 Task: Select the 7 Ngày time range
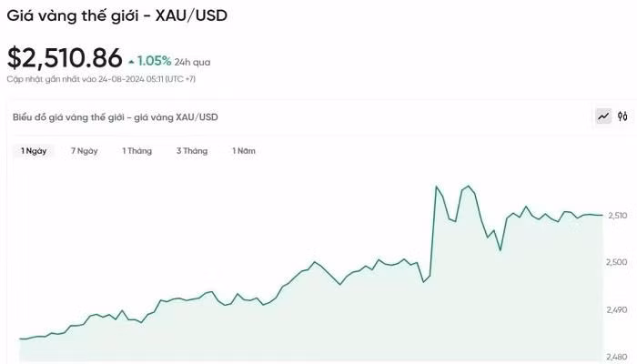[x=84, y=150]
